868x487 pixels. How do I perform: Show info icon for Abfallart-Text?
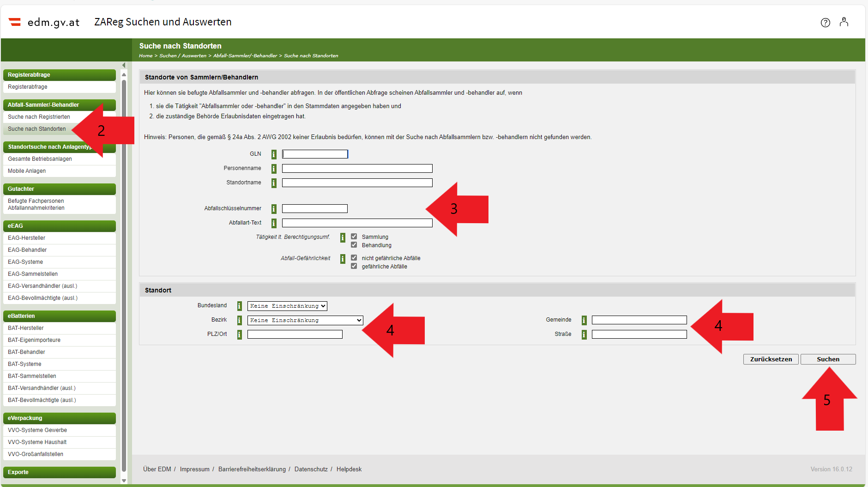[274, 223]
